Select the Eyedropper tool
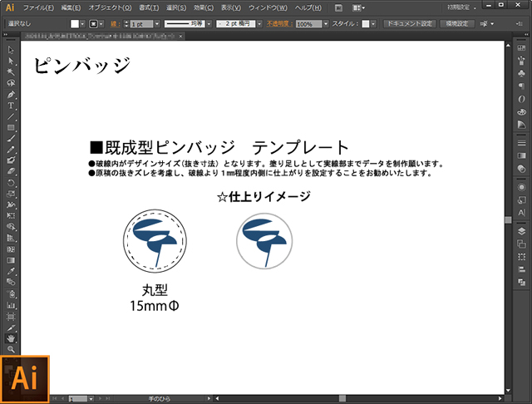 click(x=11, y=271)
